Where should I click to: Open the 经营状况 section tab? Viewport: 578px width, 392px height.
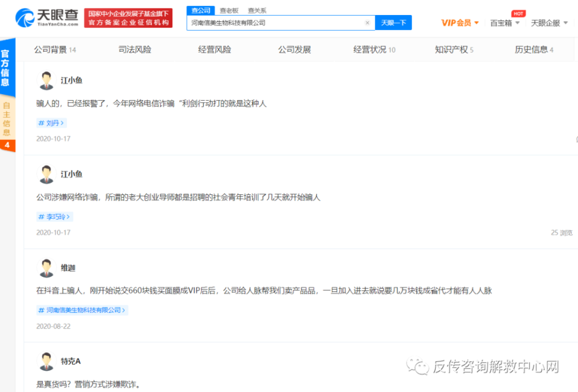coord(374,49)
